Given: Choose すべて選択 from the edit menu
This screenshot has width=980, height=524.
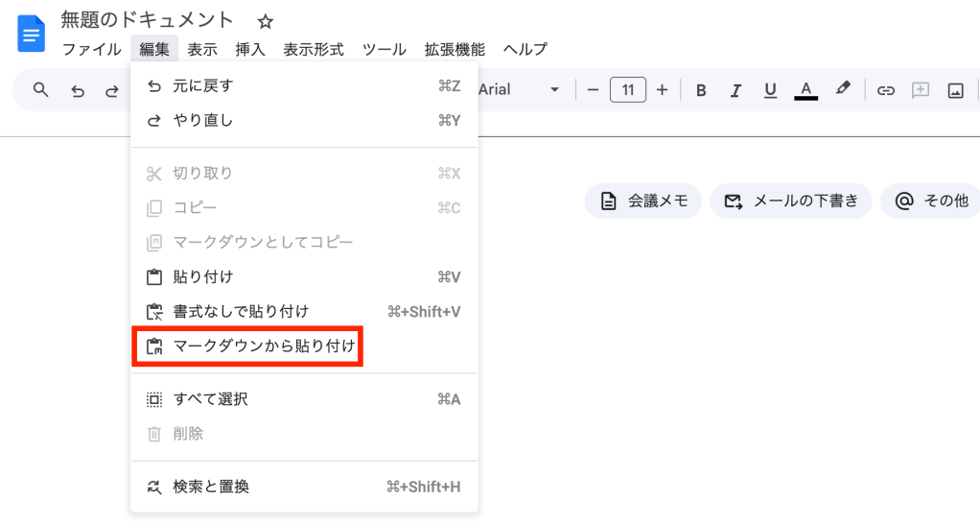Looking at the screenshot, I should pos(304,399).
